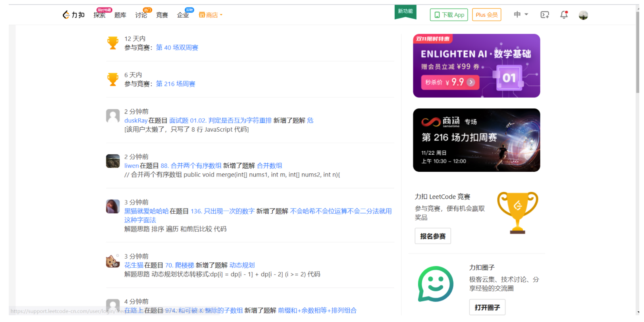This screenshot has width=644, height=322.
Task: Open the solution 前缀和+余数相等+排列组合
Action: click(x=317, y=310)
